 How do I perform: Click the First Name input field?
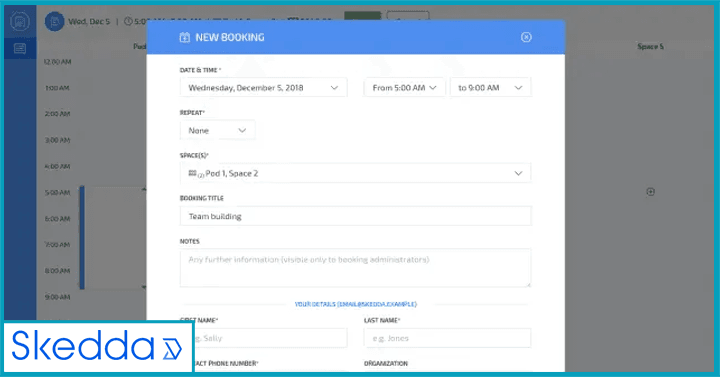click(x=270, y=338)
